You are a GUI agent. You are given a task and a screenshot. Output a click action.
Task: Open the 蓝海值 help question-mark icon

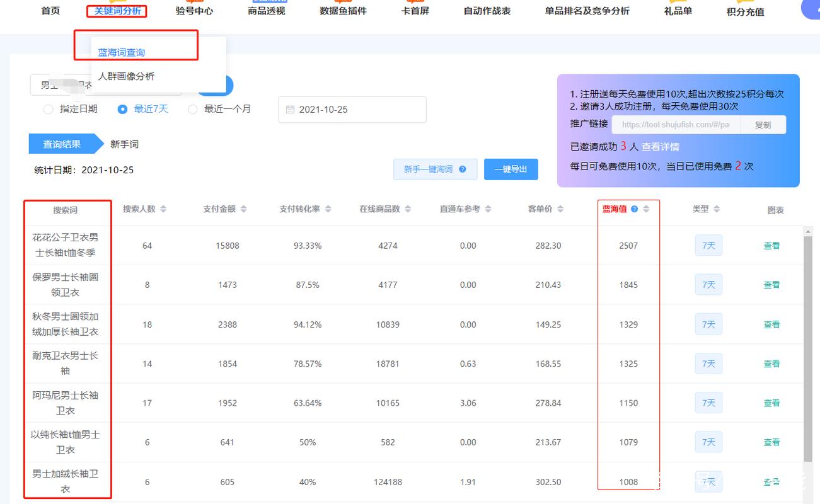point(635,209)
